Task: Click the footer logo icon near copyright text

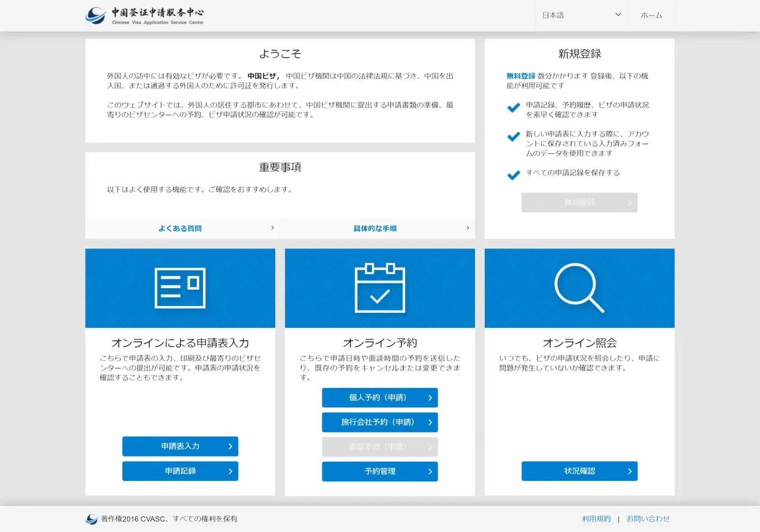Action: (90, 519)
